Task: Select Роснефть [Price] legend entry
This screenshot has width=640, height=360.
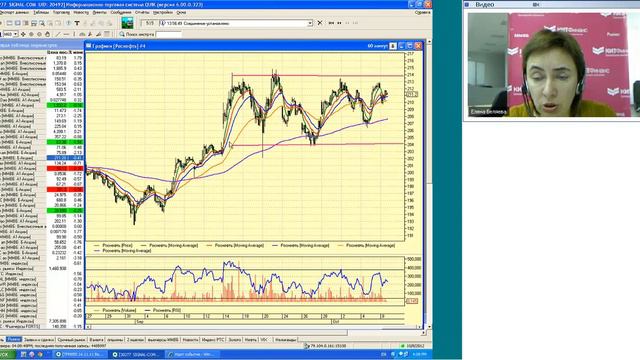Action: (x=113, y=246)
